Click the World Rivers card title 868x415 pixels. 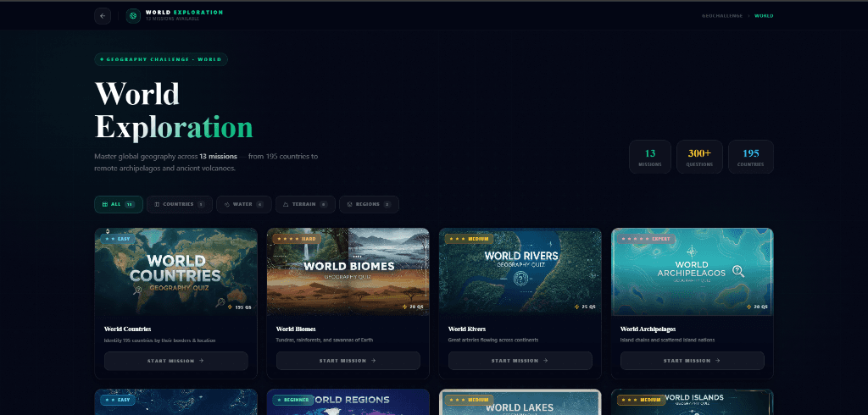tap(467, 329)
